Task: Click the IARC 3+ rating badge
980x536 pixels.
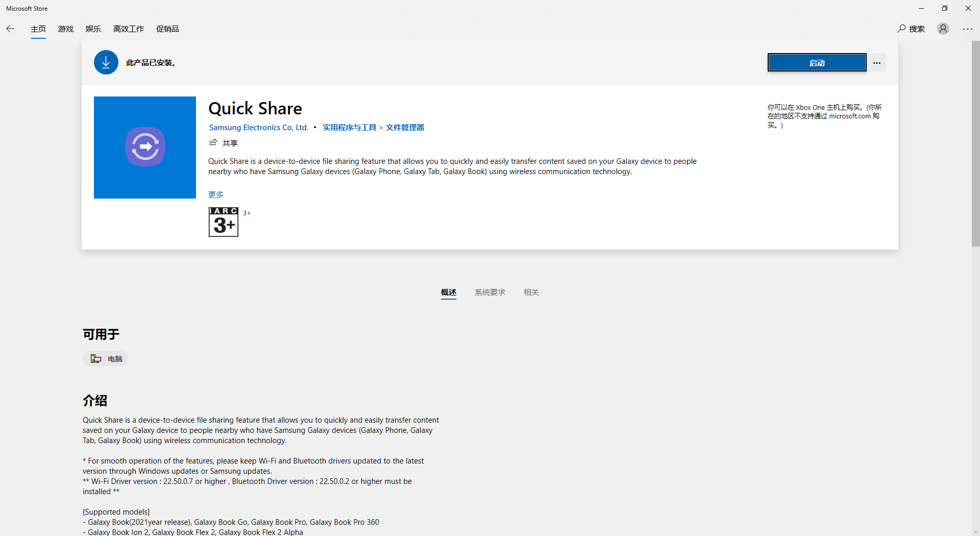Action: click(x=224, y=222)
